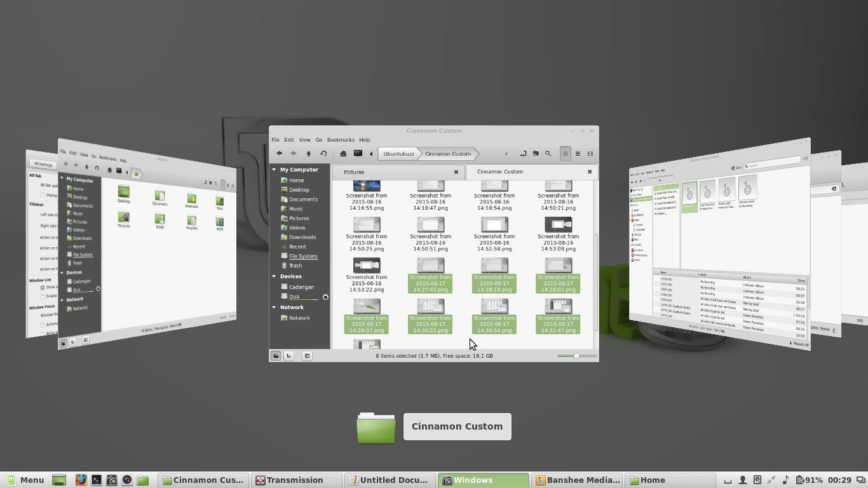
Task: Adjust the zoom slider in the statusbar
Action: [576, 356]
